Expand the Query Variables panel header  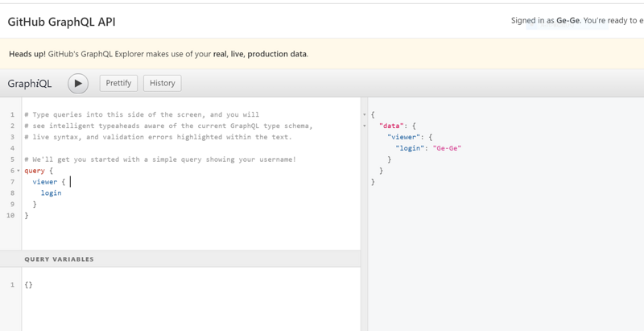point(180,259)
